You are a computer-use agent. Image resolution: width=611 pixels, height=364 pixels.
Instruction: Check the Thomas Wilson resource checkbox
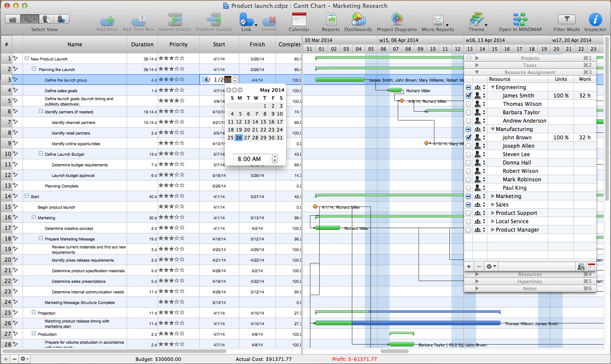point(468,104)
